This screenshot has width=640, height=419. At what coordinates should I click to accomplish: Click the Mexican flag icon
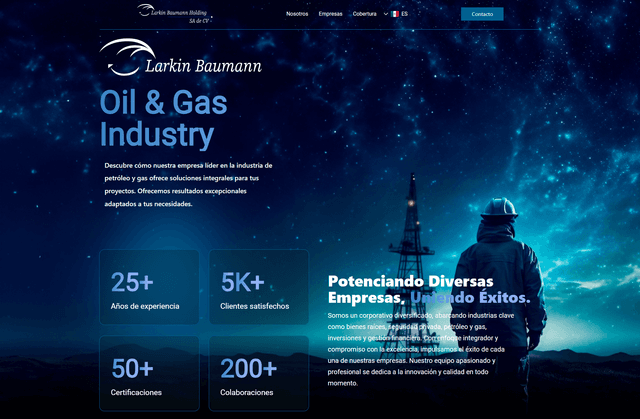pos(395,14)
